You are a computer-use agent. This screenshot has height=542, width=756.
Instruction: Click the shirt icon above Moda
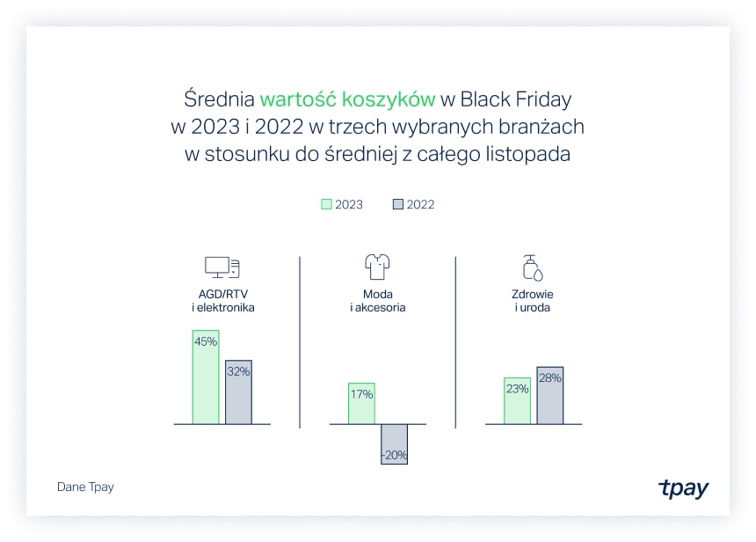pos(377,267)
